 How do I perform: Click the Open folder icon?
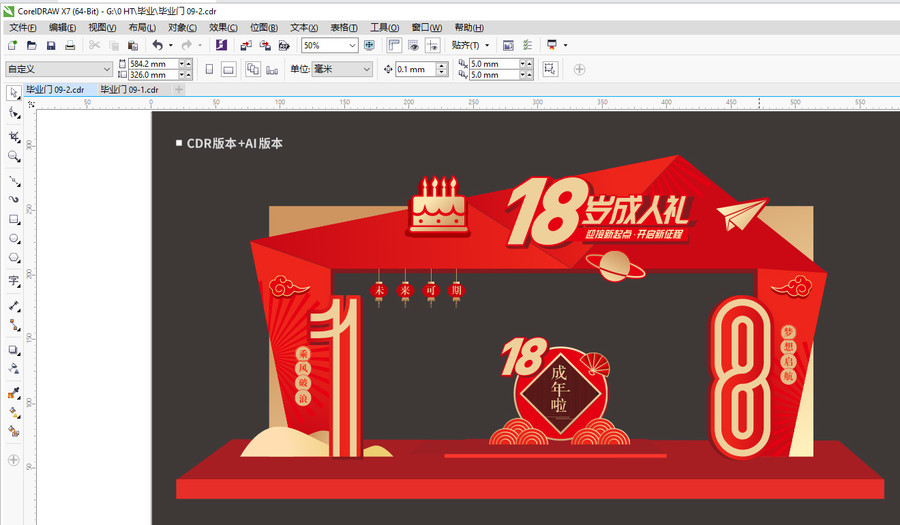[32, 45]
